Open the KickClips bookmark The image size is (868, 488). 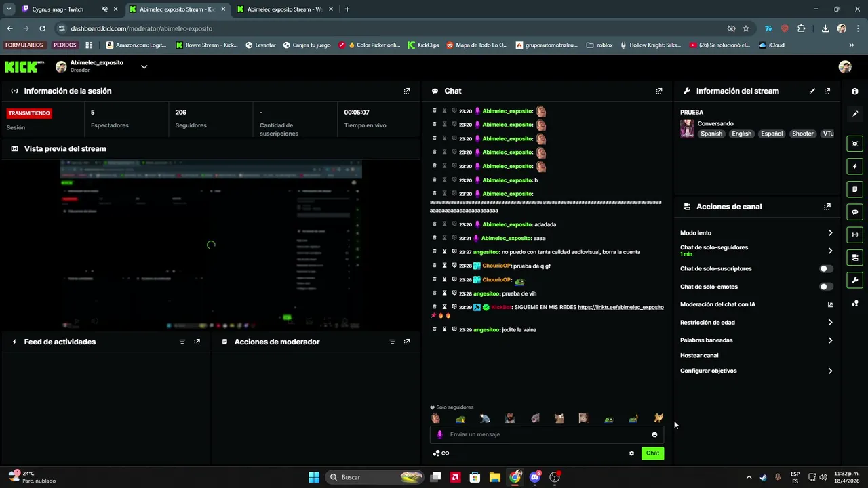click(x=423, y=45)
